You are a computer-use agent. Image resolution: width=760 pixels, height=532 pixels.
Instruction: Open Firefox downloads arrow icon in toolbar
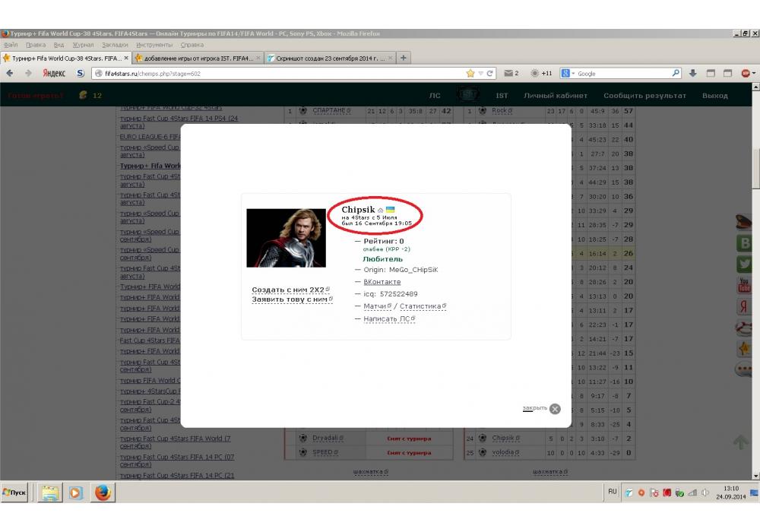692,74
